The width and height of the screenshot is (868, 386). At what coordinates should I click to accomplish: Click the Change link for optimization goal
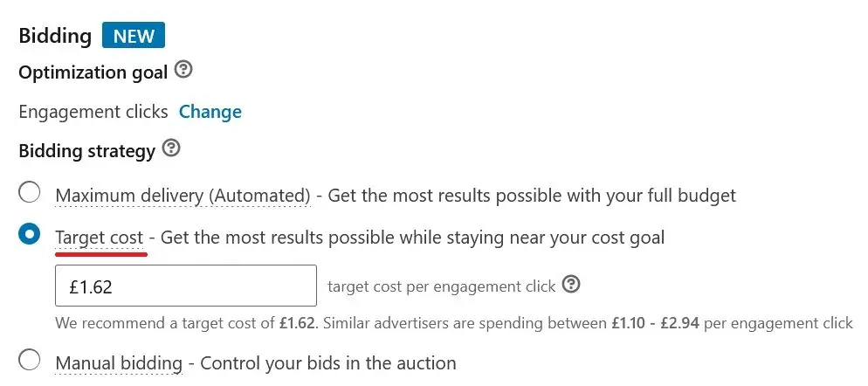(210, 112)
